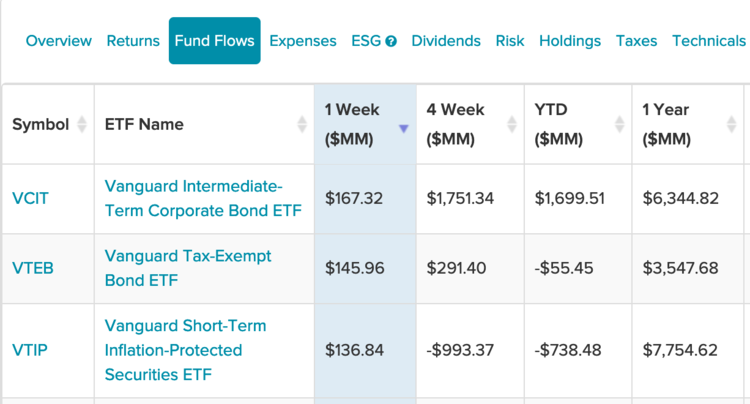750x404 pixels.
Task: Open Vanguard Tax-Exempt Bond ETF link
Action: coord(188,268)
